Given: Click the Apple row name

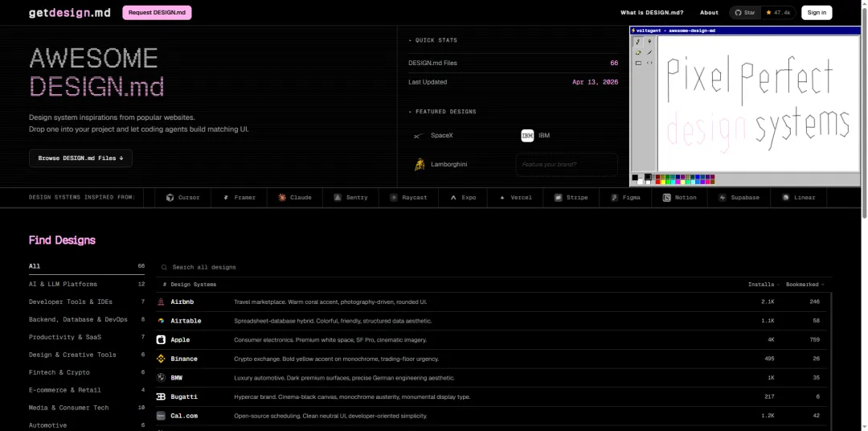Looking at the screenshot, I should [180, 339].
